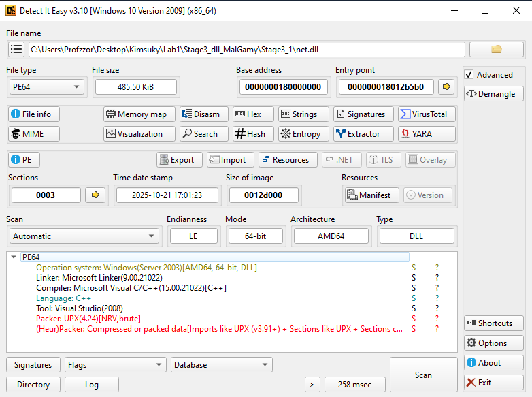Click the ? link on Linker row
532x397 pixels.
pyautogui.click(x=437, y=278)
